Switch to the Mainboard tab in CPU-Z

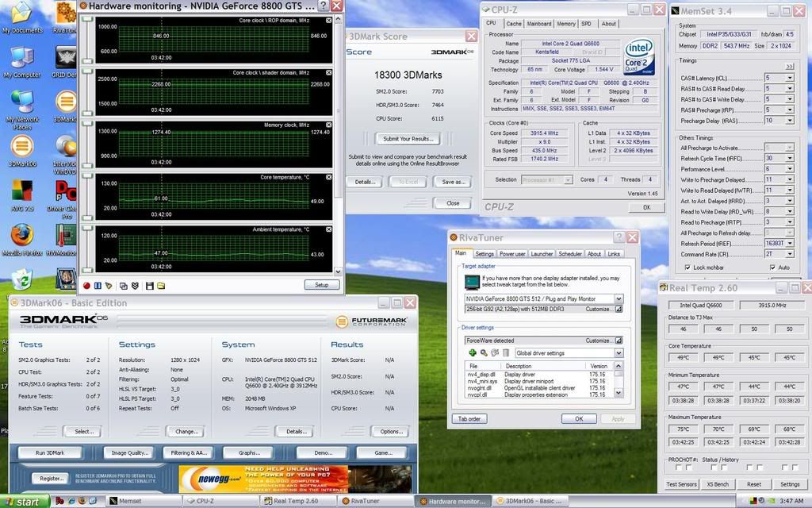539,23
